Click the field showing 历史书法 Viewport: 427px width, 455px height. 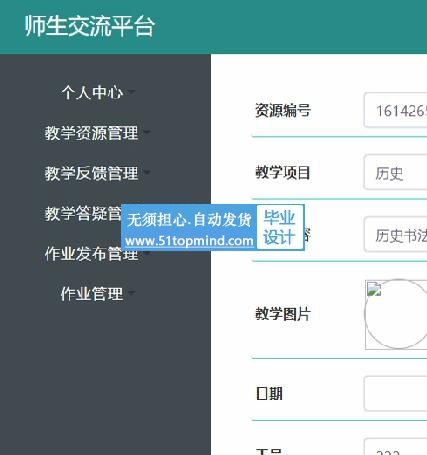[x=395, y=235]
